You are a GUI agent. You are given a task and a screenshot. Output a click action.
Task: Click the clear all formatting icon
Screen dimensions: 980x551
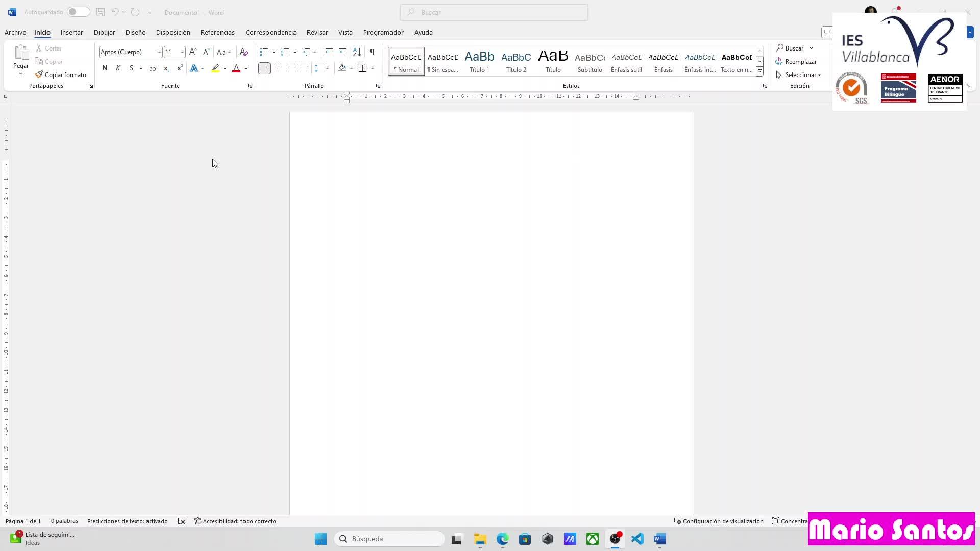[x=244, y=52]
